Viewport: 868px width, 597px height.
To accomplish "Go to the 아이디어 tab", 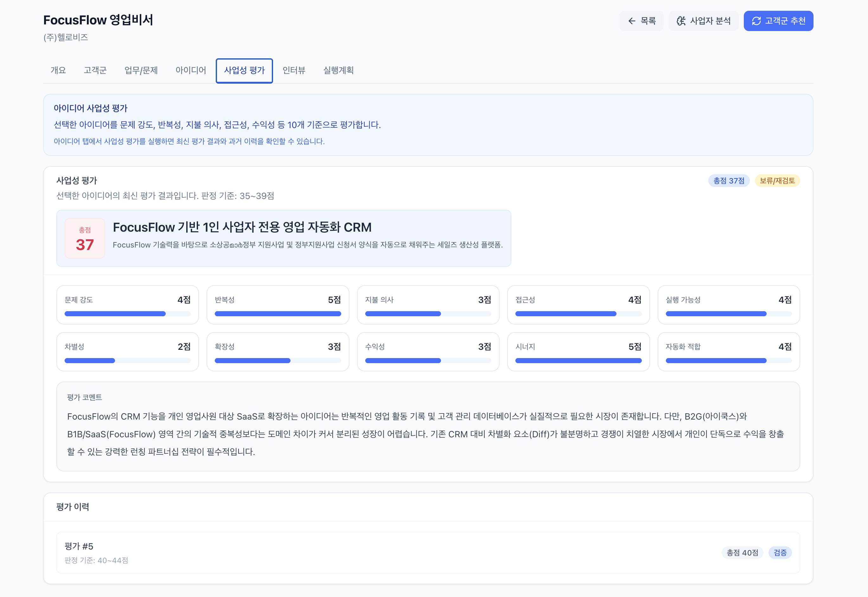I will click(x=191, y=70).
